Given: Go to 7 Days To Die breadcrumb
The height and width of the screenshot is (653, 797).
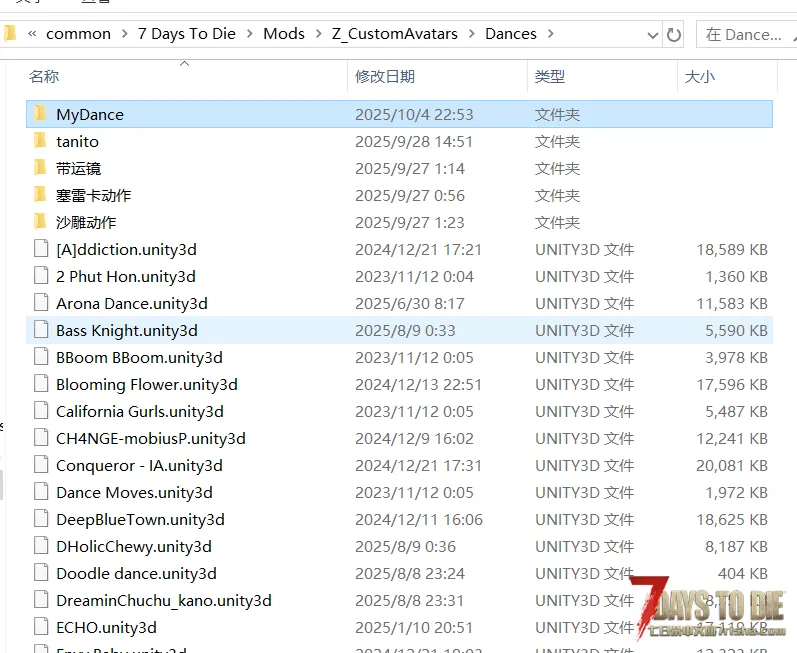Looking at the screenshot, I should click(187, 34).
